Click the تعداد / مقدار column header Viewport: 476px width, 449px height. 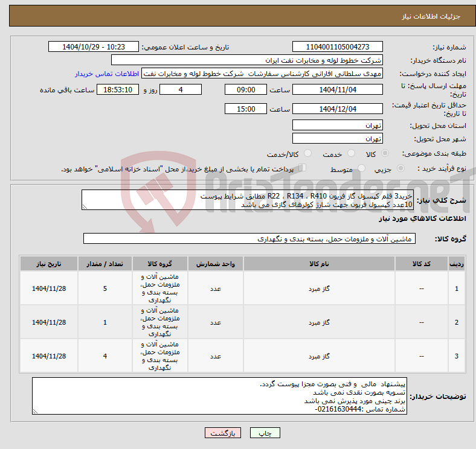coord(105,264)
